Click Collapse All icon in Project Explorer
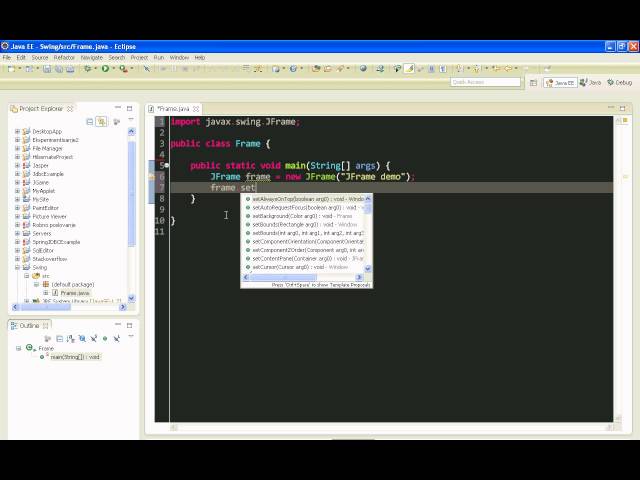640x480 pixels. [x=90, y=121]
